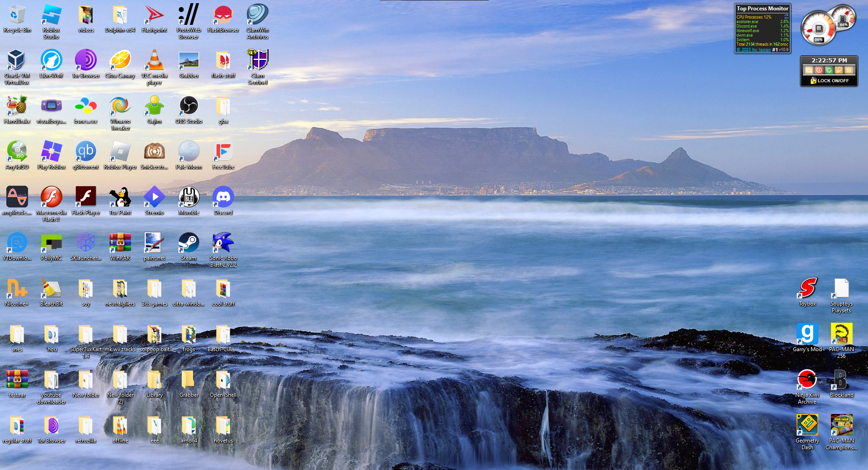Click the eject button in the clock gadget
This screenshot has height=470, width=868.
849,70
